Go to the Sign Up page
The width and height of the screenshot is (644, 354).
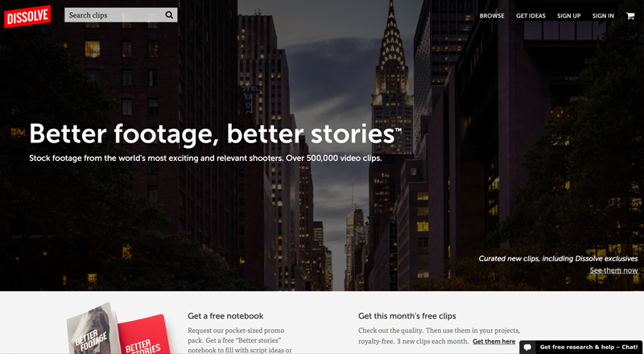click(x=568, y=15)
